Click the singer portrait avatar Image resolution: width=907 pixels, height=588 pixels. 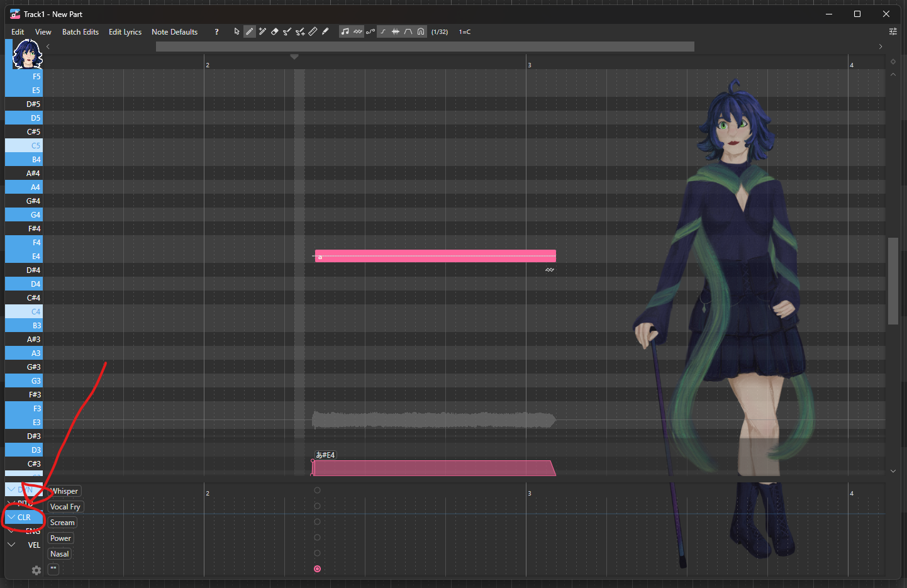28,54
